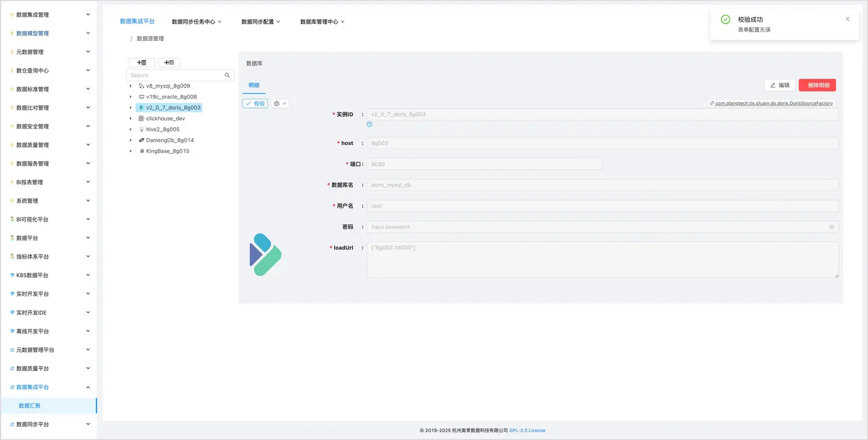Click the lightning icon of 数仓查询中心
The height and width of the screenshot is (440, 868).
(12, 70)
